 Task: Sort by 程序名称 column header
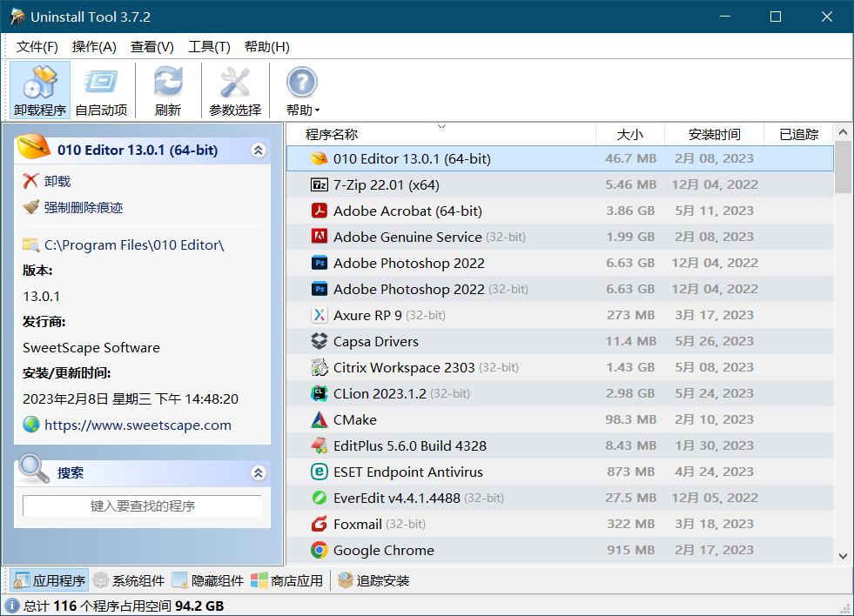point(440,134)
